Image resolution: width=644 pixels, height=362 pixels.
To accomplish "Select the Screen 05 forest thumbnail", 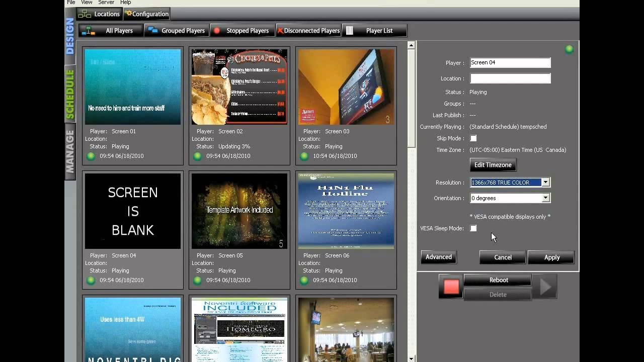I will point(239,211).
